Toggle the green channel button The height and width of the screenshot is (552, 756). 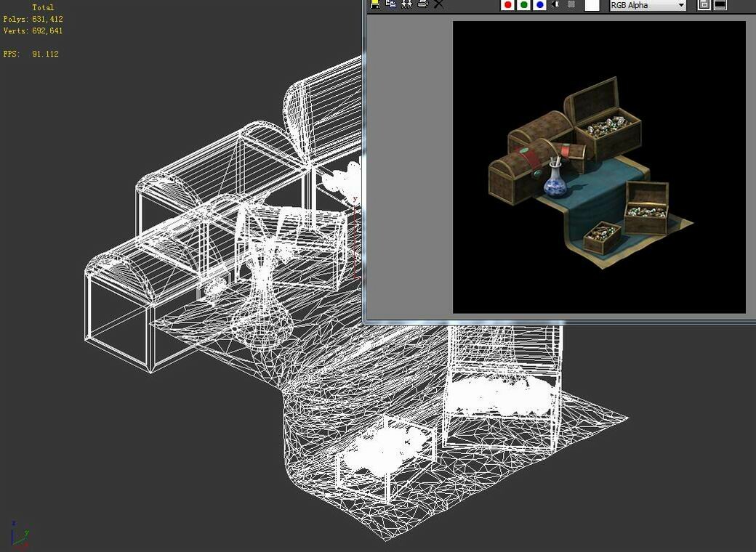click(523, 5)
